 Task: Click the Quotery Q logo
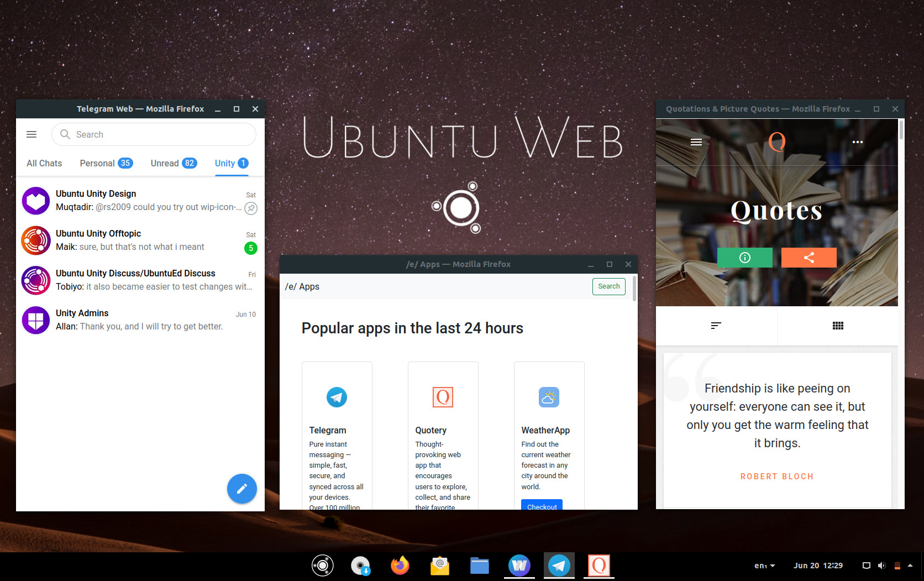777,142
